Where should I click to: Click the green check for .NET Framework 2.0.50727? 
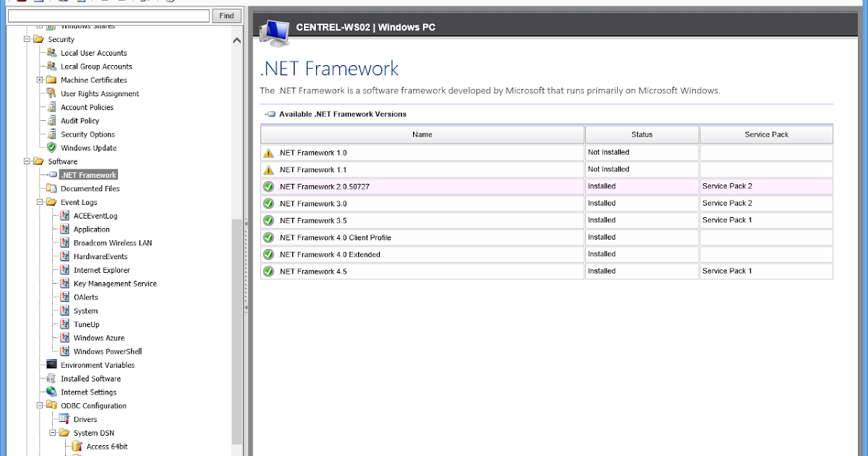point(269,187)
